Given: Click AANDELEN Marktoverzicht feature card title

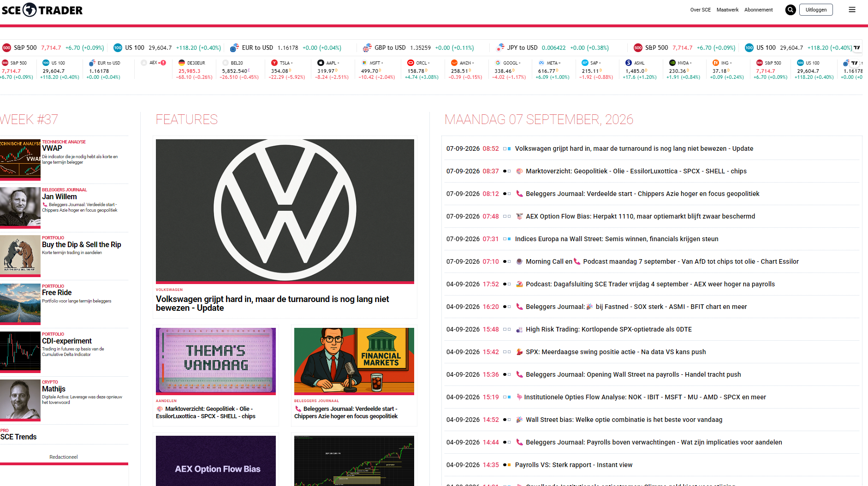Looking at the screenshot, I should coord(206,412).
